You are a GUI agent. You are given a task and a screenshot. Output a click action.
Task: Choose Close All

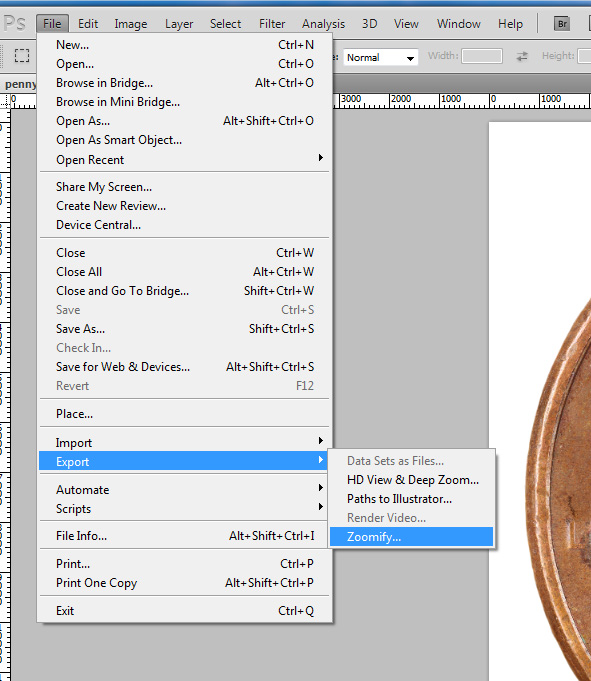click(x=185, y=272)
